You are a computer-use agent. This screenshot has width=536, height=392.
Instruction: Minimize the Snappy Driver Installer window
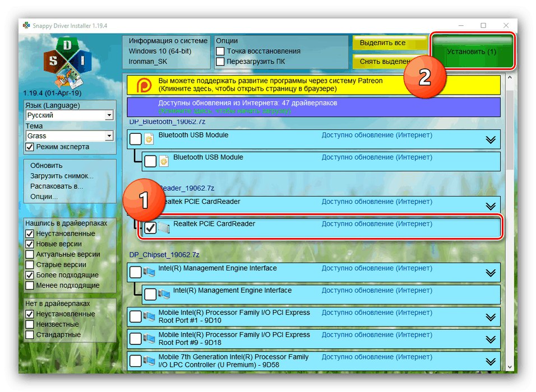(x=461, y=26)
